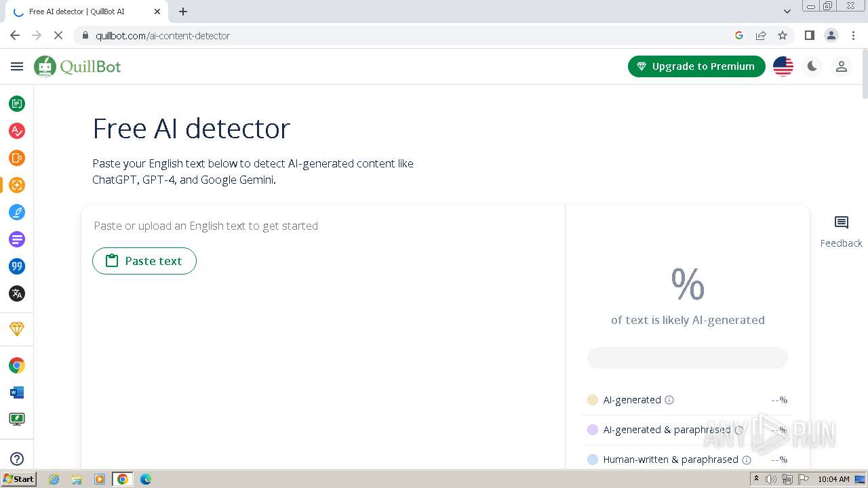Select the AI Detector sidebar icon
The image size is (868, 488).
click(x=17, y=185)
